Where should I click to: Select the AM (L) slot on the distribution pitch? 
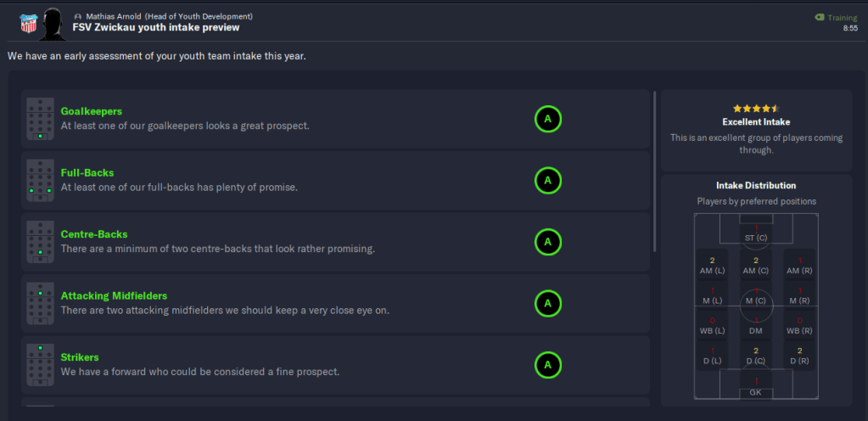[713, 266]
